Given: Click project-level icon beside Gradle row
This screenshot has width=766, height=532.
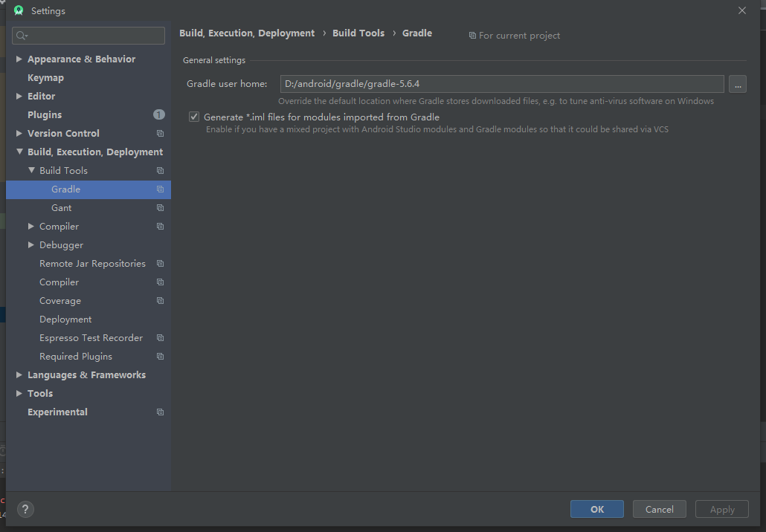Looking at the screenshot, I should (x=160, y=189).
